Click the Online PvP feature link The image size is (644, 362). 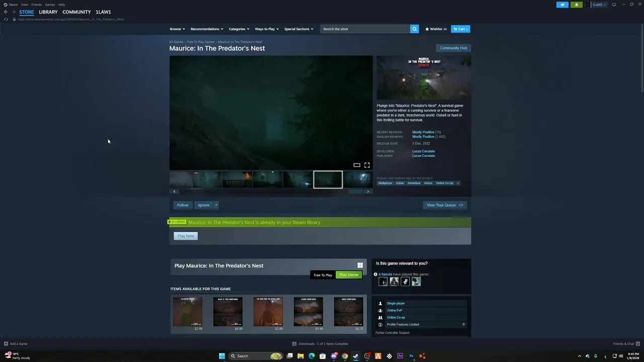click(x=394, y=310)
